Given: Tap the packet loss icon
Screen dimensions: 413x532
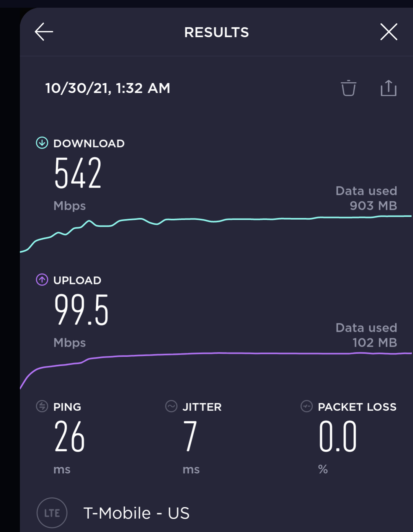Looking at the screenshot, I should [x=307, y=406].
